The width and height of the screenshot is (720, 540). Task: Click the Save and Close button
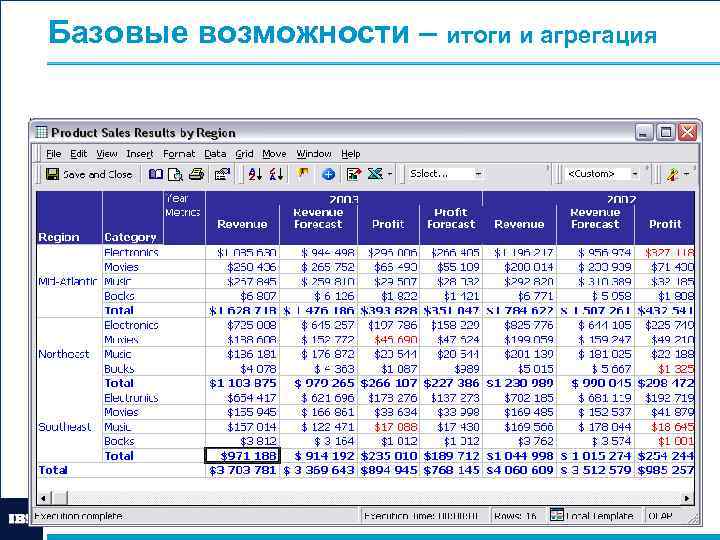click(89, 174)
